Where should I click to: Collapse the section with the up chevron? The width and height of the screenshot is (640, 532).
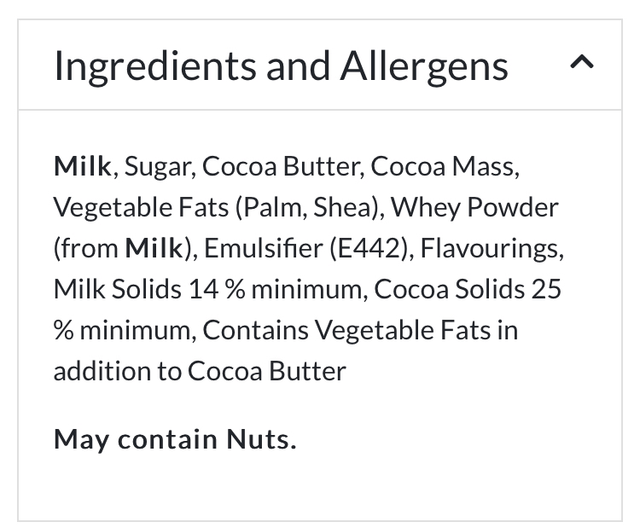(581, 64)
